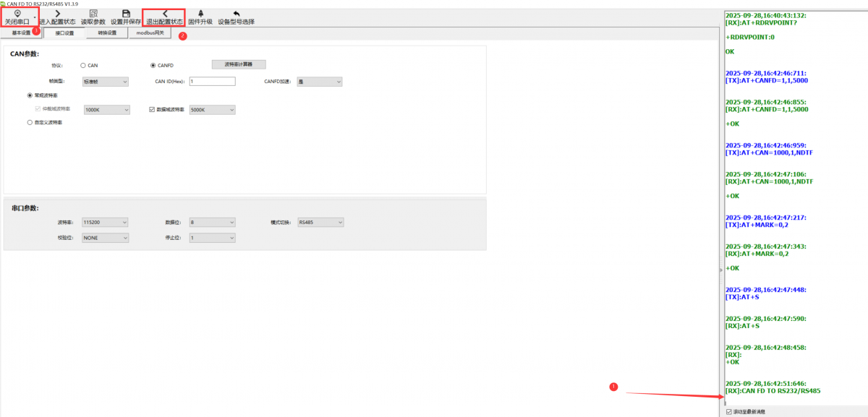Open the arrow next to 关闭串口

[35, 17]
